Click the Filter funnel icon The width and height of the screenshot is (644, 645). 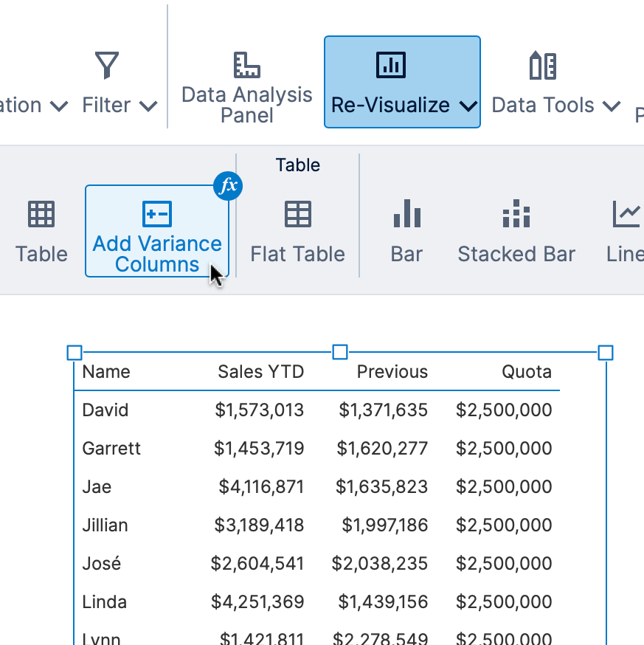pyautogui.click(x=105, y=64)
